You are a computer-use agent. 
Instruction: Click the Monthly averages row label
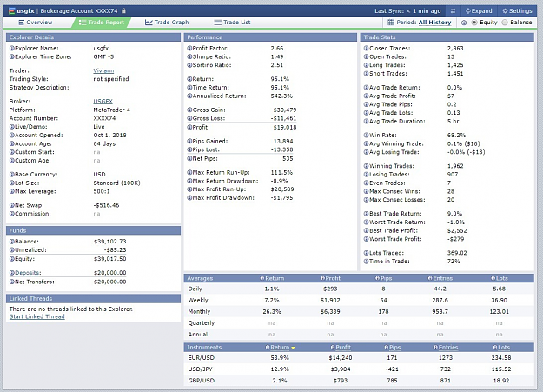pyautogui.click(x=199, y=311)
